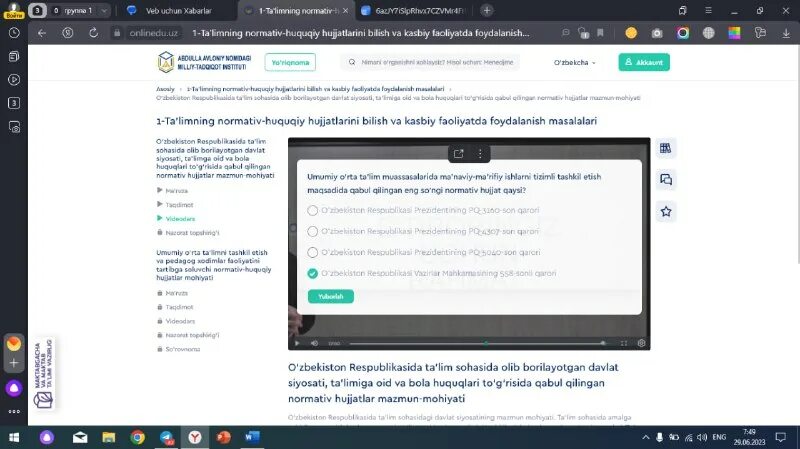
Task: Open a new browser tab
Action: tap(487, 10)
